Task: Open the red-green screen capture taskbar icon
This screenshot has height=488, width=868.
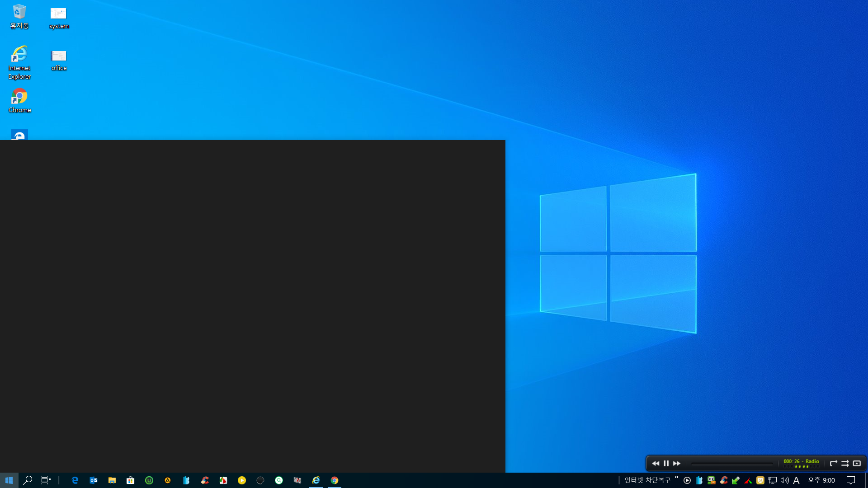Action: pos(223,480)
